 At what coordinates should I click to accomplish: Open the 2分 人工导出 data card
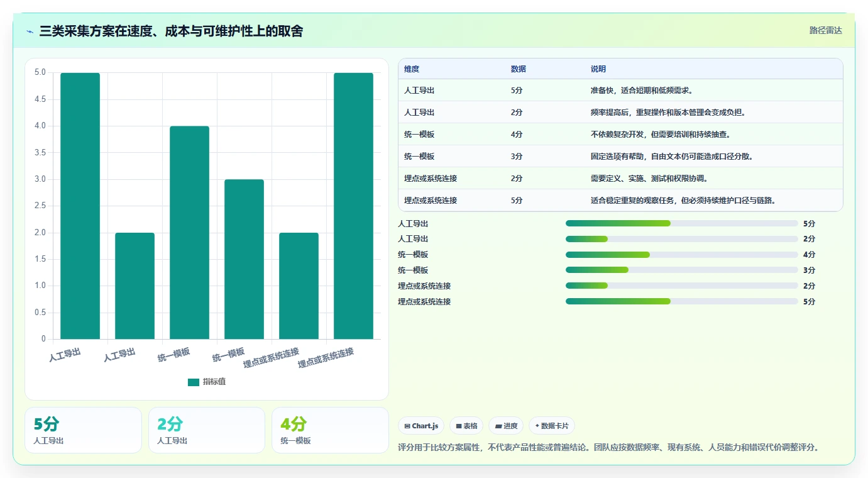tap(207, 430)
